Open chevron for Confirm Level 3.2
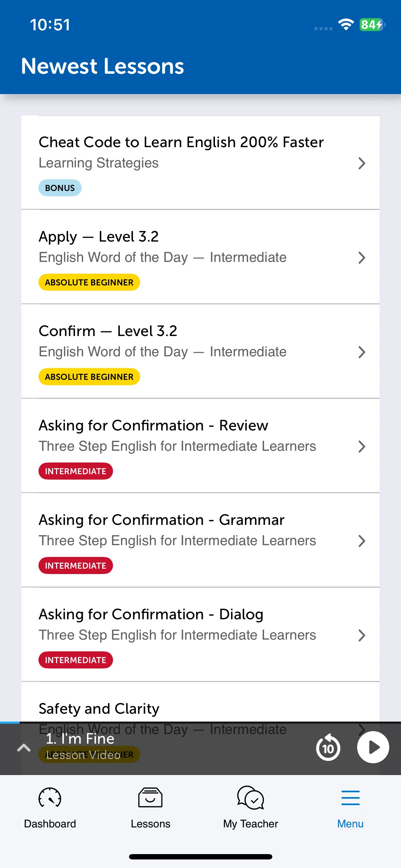The height and width of the screenshot is (868, 401). 361,352
